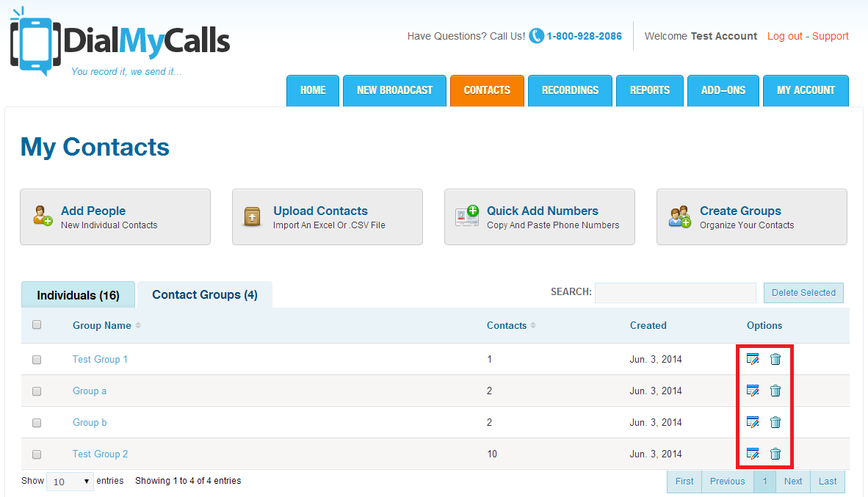The width and height of the screenshot is (868, 497).
Task: Sort by Group Name arrows
Action: click(x=138, y=325)
